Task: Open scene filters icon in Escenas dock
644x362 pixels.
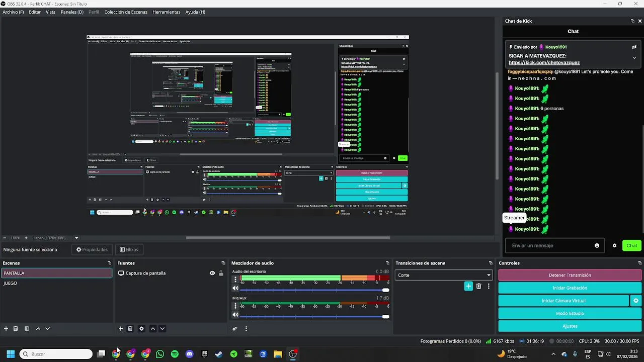Action: 27,329
